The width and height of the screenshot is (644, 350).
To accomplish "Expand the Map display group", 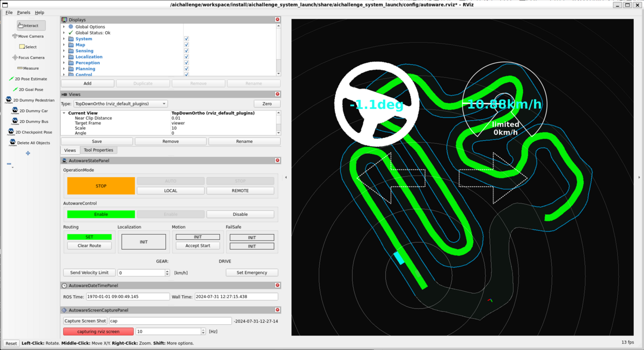I will 64,45.
